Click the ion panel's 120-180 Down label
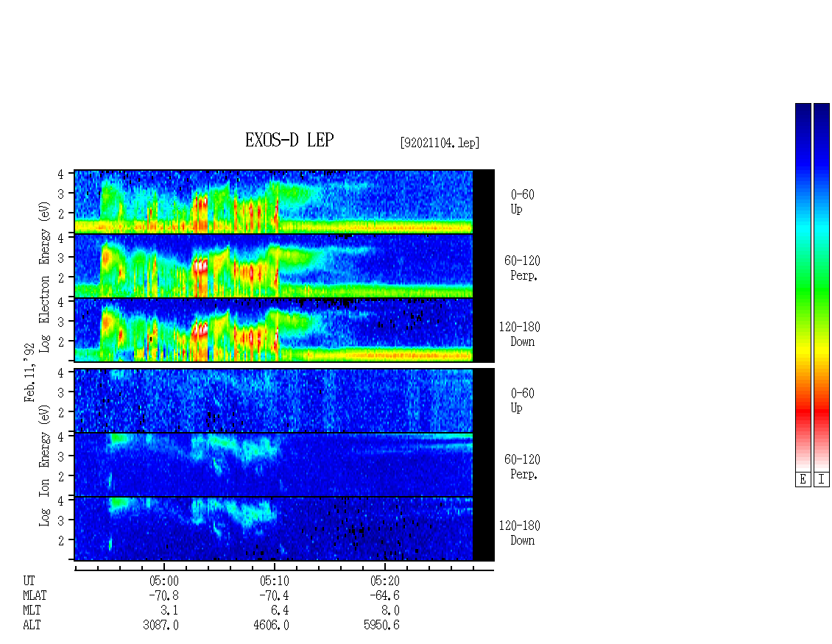 coord(520,533)
